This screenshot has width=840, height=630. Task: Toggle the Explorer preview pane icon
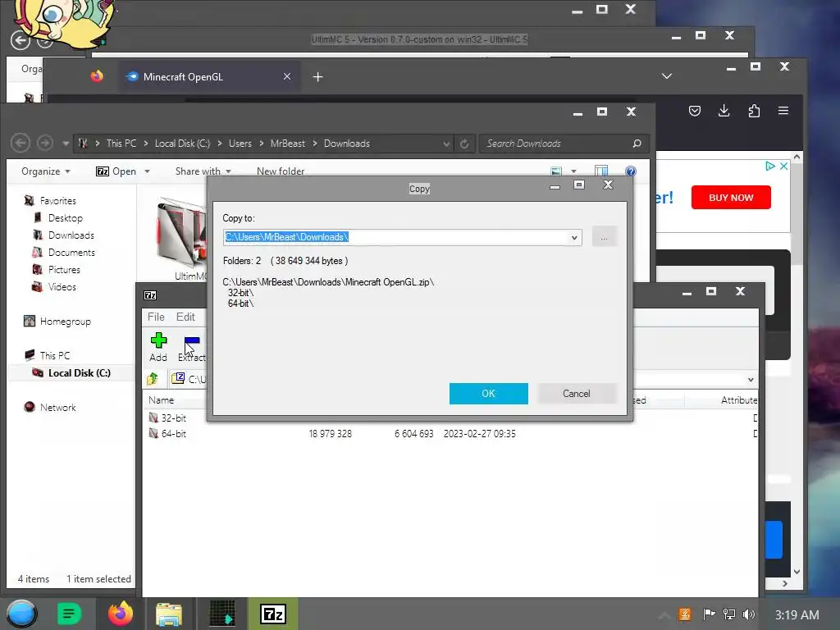point(601,171)
